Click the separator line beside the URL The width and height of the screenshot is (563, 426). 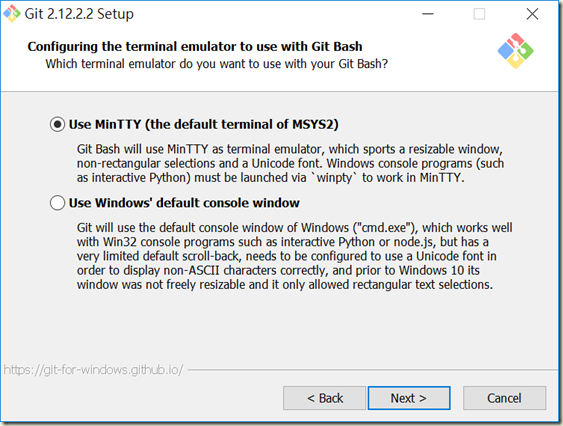(x=373, y=370)
